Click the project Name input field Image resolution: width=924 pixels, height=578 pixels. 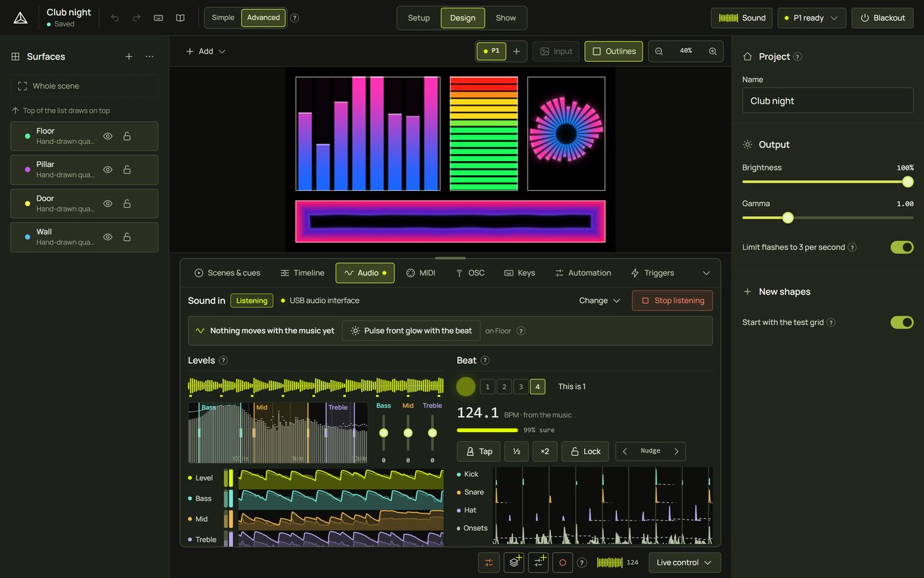pyautogui.click(x=828, y=100)
